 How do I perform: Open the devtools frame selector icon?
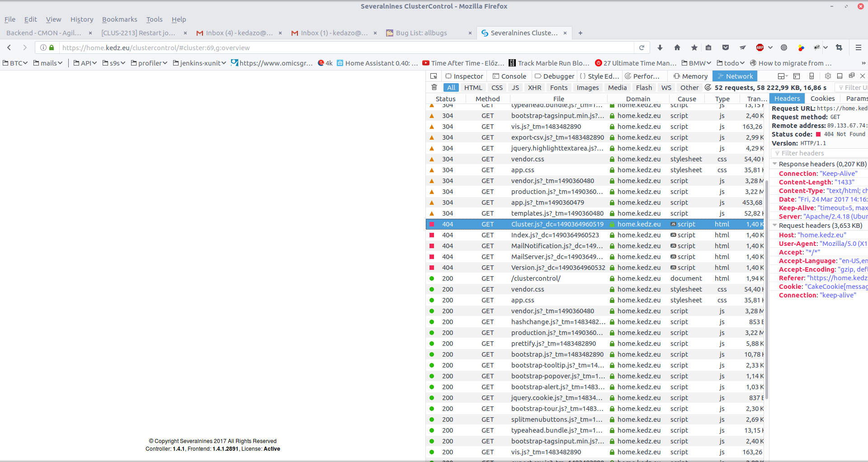click(782, 76)
